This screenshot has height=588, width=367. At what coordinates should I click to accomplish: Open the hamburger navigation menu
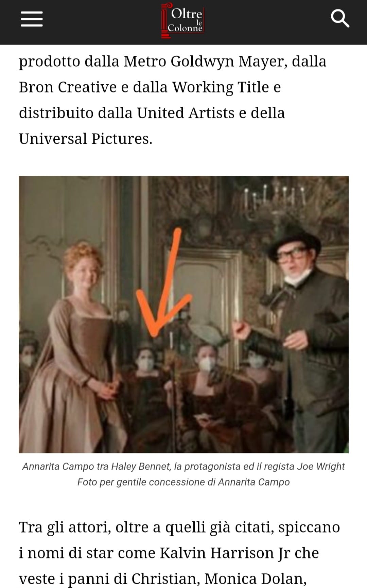pyautogui.click(x=32, y=19)
